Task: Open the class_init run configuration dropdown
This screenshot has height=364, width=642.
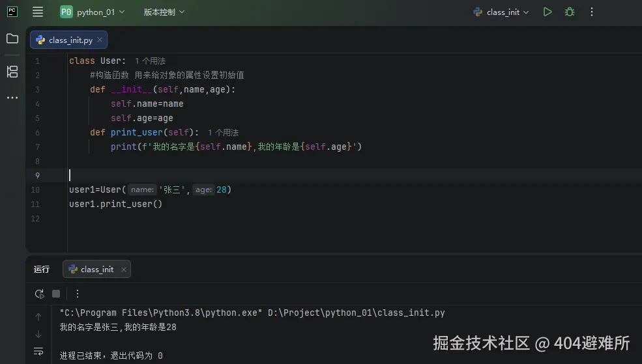Action: (501, 12)
